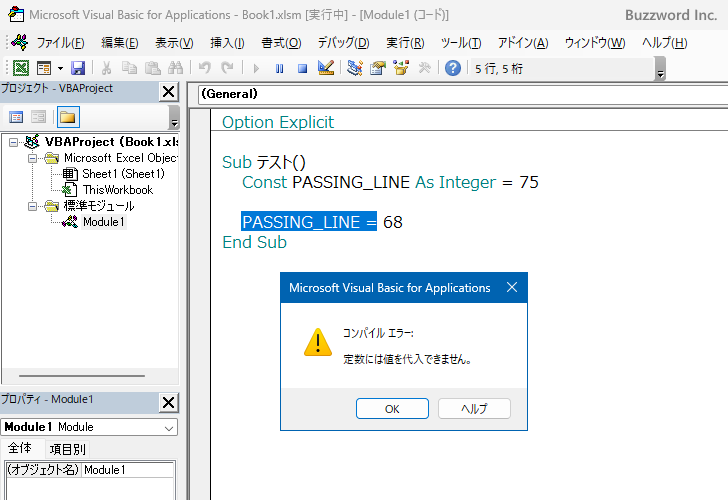728x500 pixels.
Task: Open Project Explorer from toolbar icon
Action: (x=354, y=68)
